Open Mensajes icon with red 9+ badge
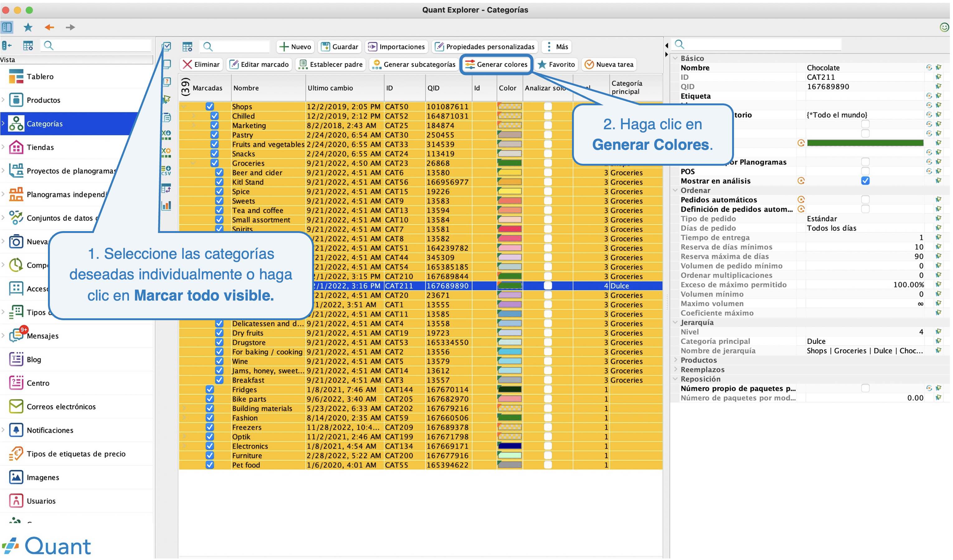The image size is (953, 560). click(16, 335)
